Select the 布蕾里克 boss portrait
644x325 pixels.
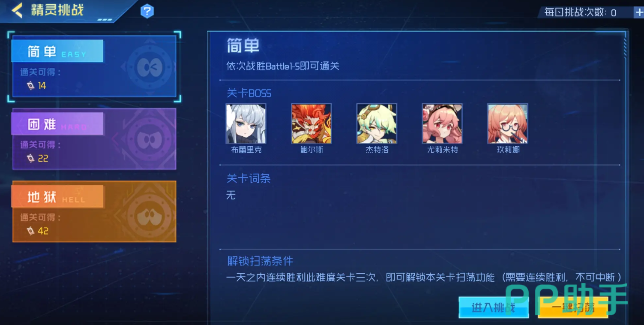coord(246,123)
